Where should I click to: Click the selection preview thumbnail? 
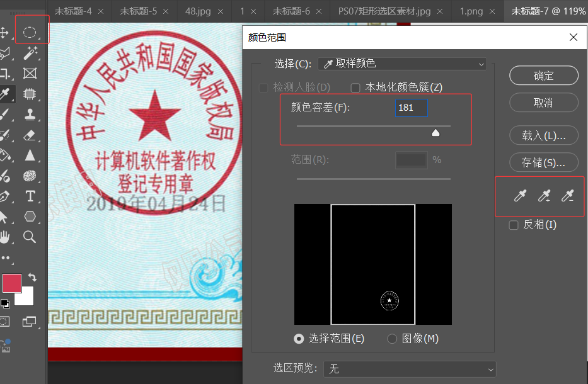(373, 264)
